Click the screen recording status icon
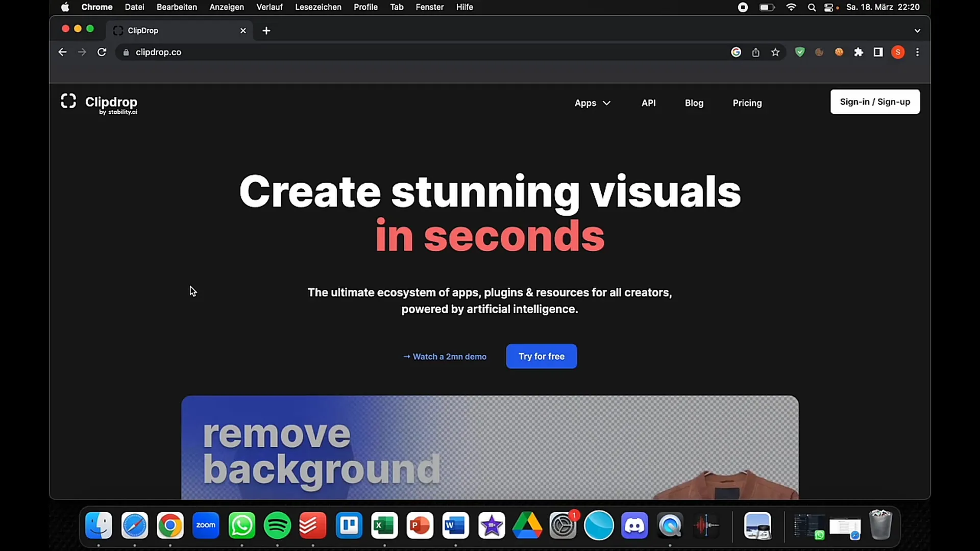Screen dimensions: 980x551 click(x=743, y=7)
